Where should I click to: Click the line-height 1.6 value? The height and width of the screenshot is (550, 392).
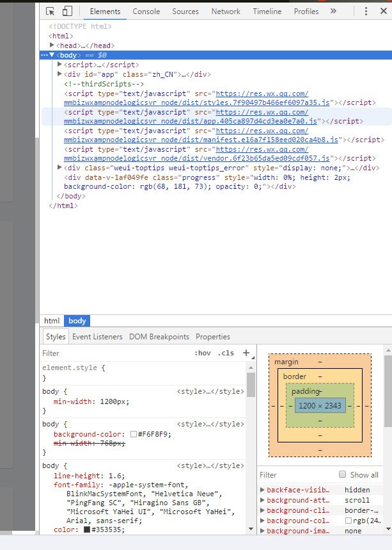(x=116, y=476)
